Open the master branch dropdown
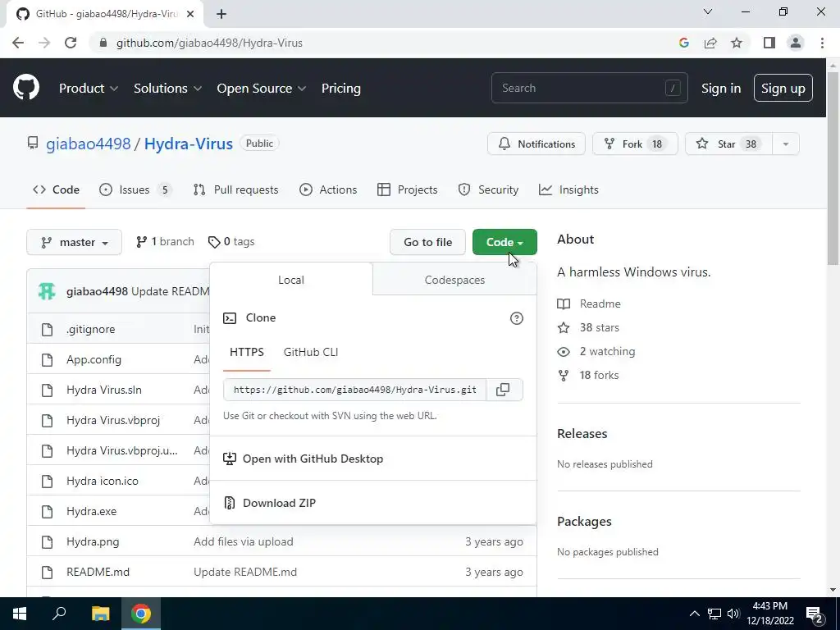 click(74, 242)
